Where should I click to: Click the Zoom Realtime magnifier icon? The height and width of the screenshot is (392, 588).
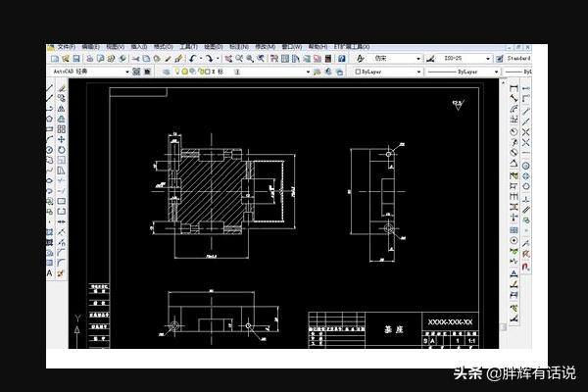(x=238, y=59)
